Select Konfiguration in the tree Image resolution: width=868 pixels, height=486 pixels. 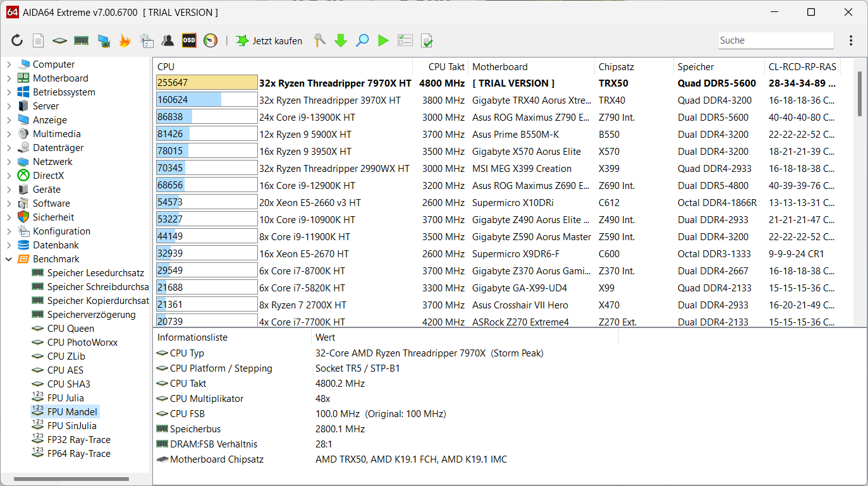pyautogui.click(x=61, y=231)
